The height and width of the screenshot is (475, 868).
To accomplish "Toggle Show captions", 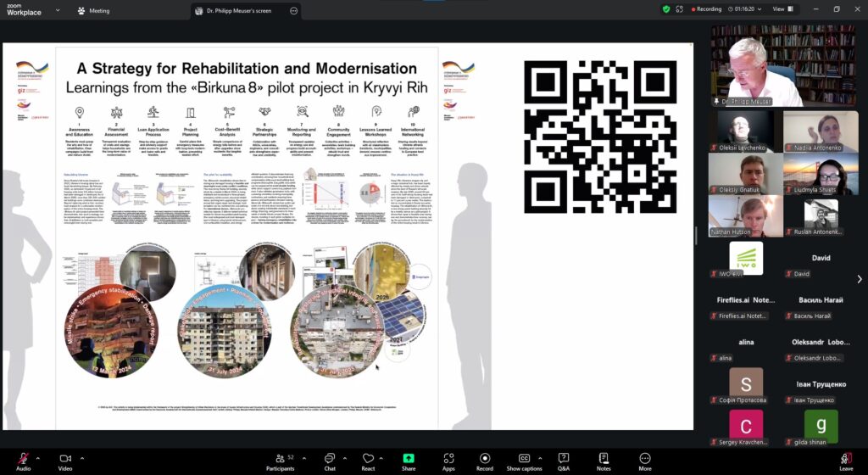I will pyautogui.click(x=524, y=459).
